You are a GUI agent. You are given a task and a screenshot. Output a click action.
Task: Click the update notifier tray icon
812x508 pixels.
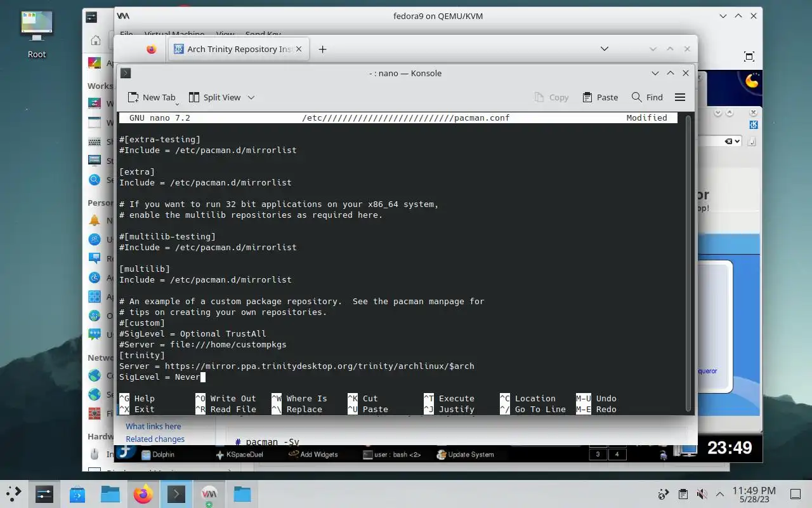click(664, 494)
